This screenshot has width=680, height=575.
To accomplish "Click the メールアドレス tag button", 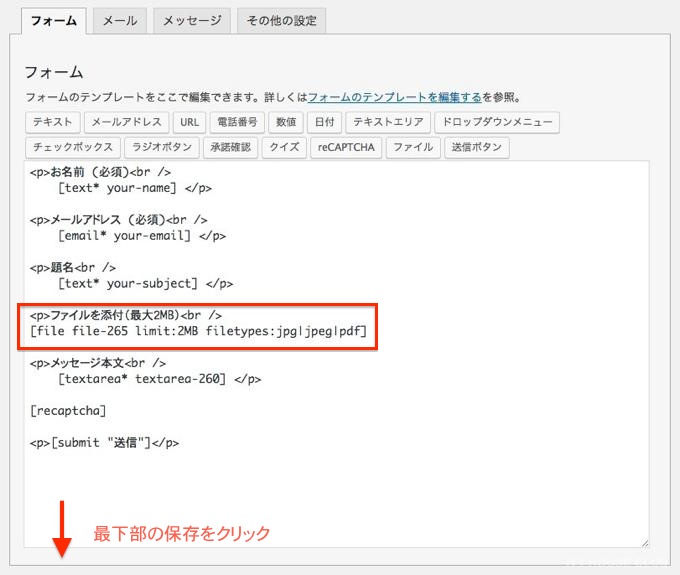I will [x=126, y=123].
